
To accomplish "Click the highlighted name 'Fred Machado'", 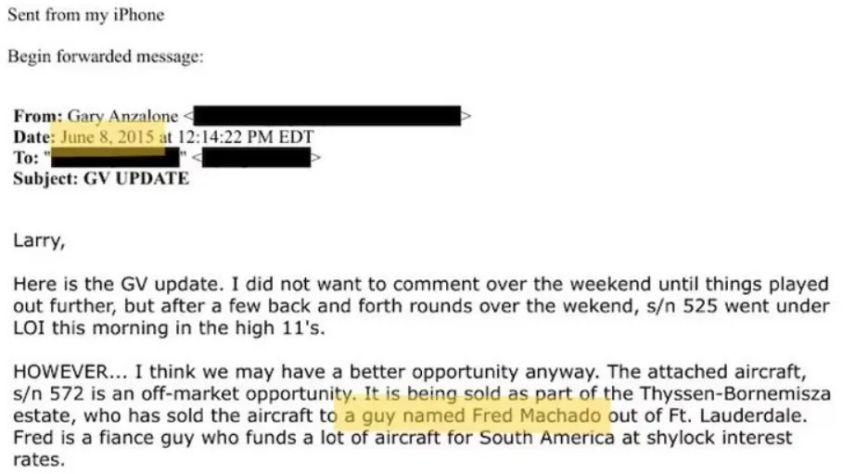I will [535, 416].
